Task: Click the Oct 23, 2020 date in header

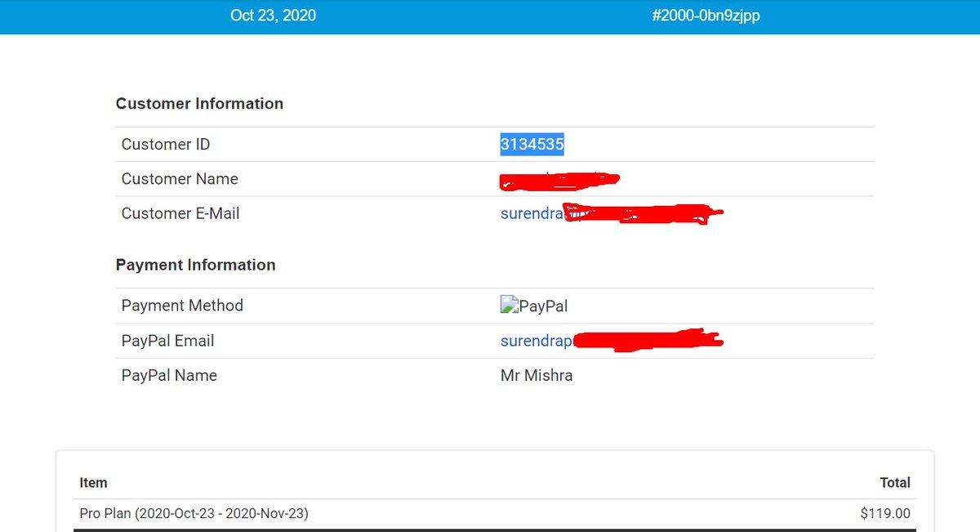Action: pos(273,16)
